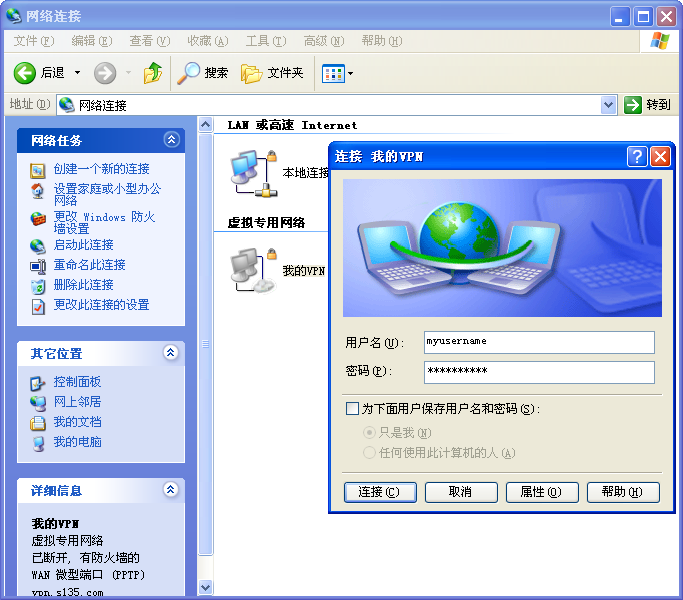The width and height of the screenshot is (683, 600).
Task: Click 创建一个新的连接 task icon
Action: [x=38, y=170]
